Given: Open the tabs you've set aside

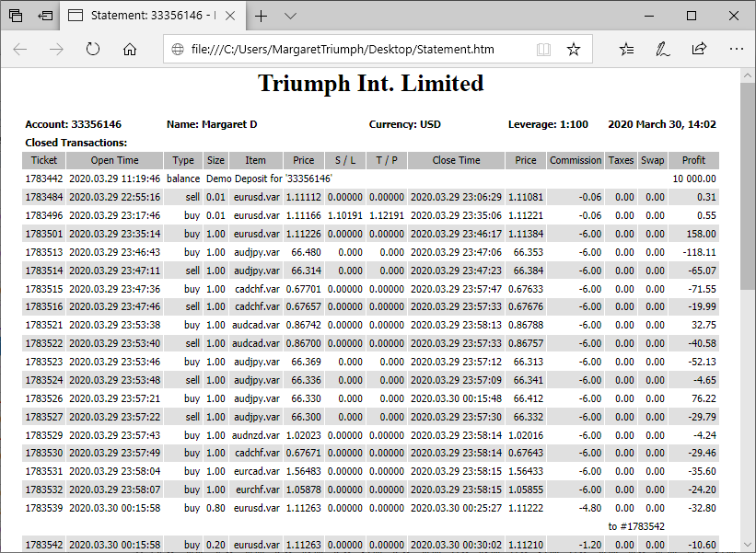Looking at the screenshot, I should click(16, 16).
